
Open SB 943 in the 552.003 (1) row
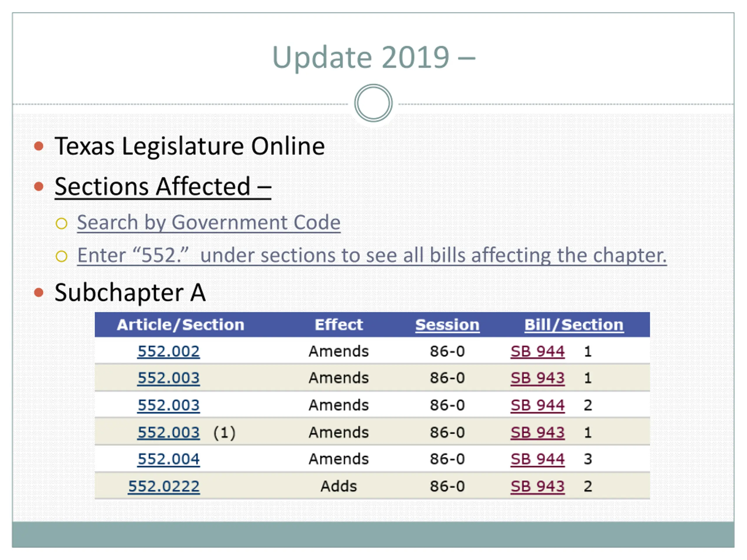(537, 433)
